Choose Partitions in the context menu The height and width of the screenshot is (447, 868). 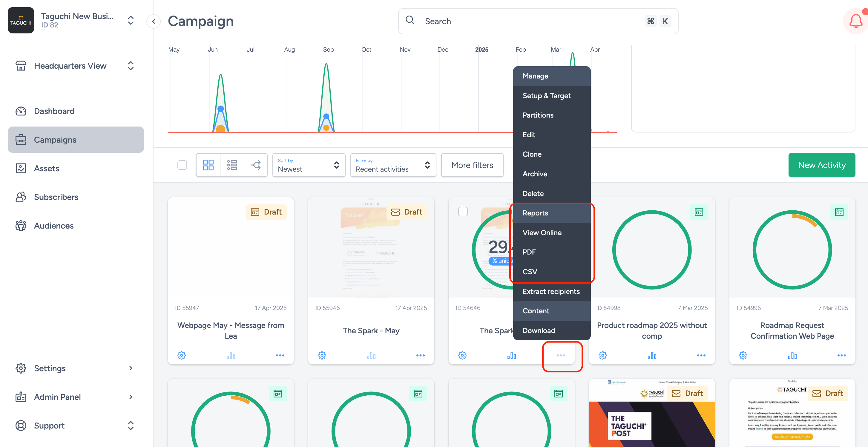click(552, 115)
